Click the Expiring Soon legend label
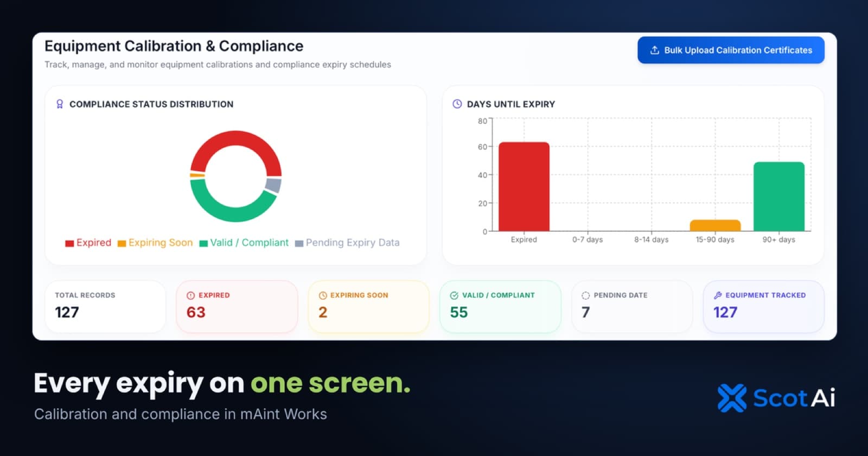The height and width of the screenshot is (456, 868). [x=161, y=243]
